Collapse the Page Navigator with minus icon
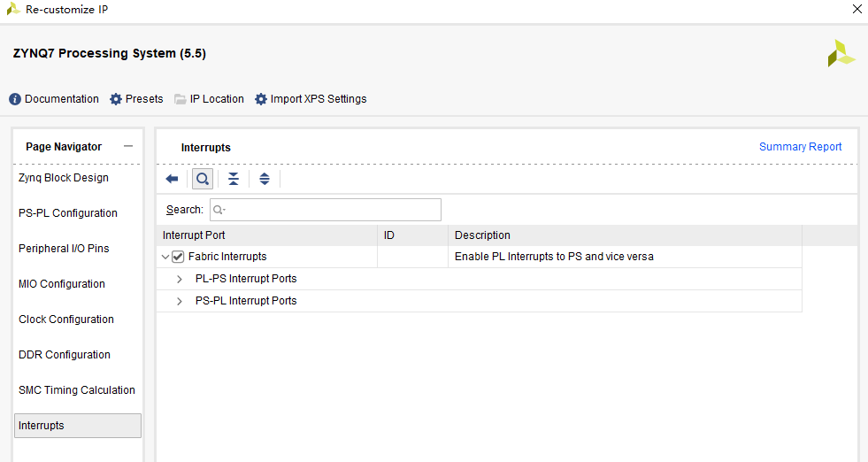 [128, 146]
